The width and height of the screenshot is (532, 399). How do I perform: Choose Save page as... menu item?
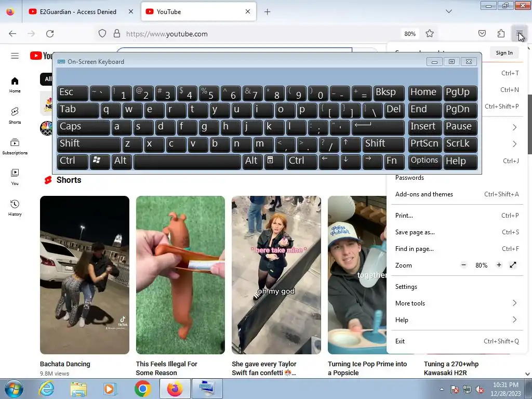[x=457, y=232]
